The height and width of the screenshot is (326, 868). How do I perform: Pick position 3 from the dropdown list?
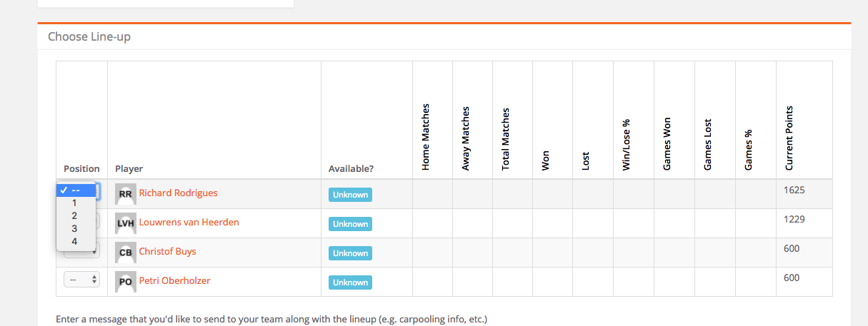(74, 229)
